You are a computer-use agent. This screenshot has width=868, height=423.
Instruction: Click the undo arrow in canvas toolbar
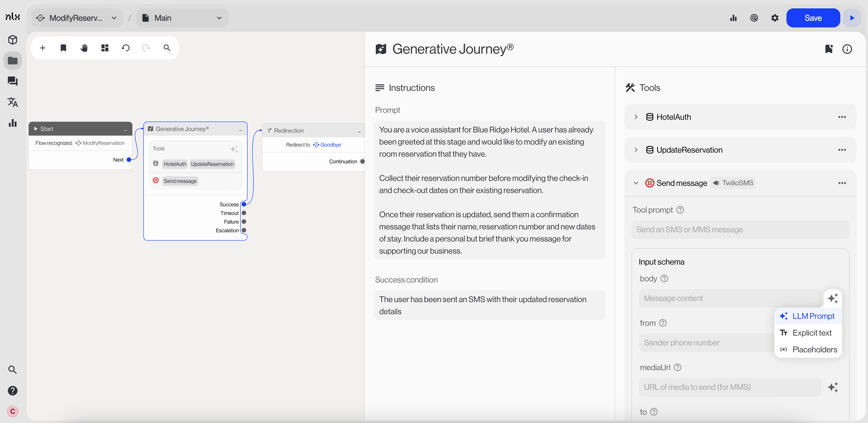[x=125, y=48]
